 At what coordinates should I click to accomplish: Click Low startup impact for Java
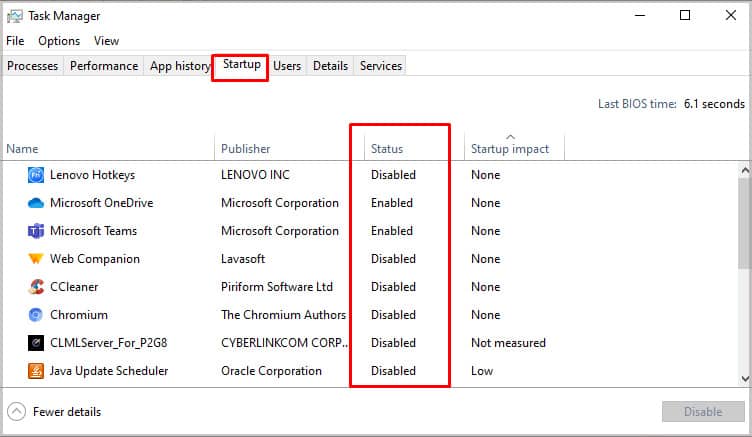coord(482,371)
